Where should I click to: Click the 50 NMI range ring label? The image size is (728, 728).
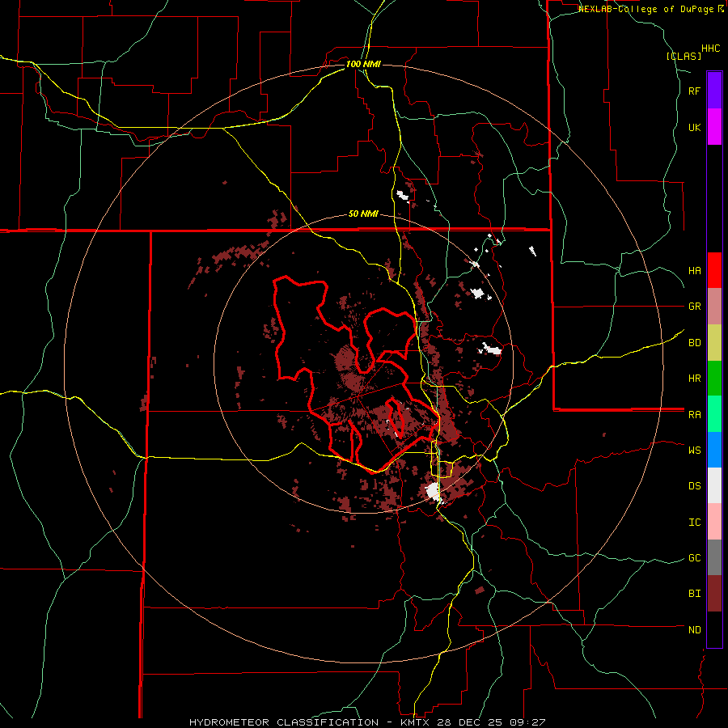coord(363,214)
